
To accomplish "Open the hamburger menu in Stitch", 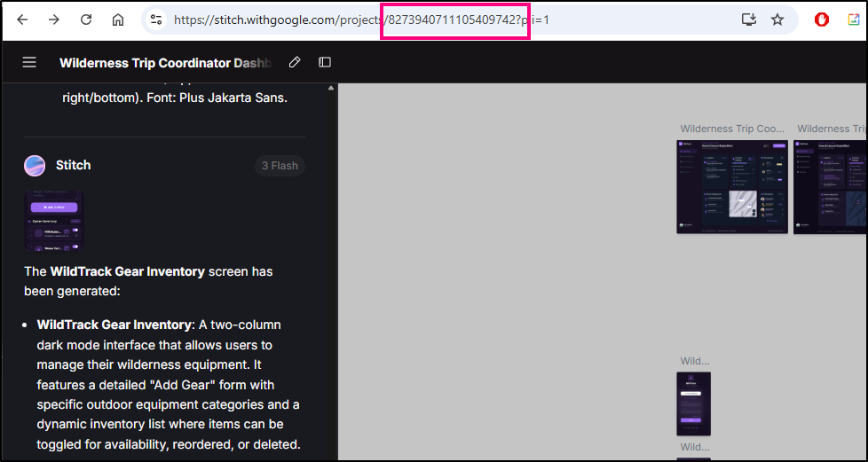I will point(29,62).
